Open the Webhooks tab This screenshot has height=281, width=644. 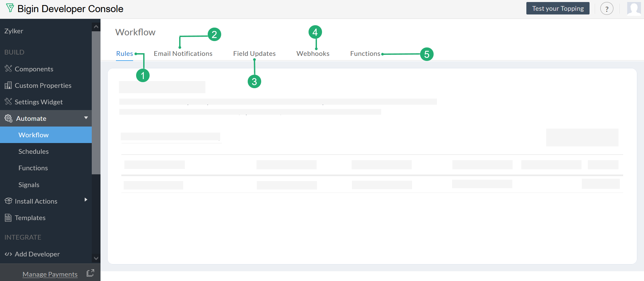(x=313, y=54)
